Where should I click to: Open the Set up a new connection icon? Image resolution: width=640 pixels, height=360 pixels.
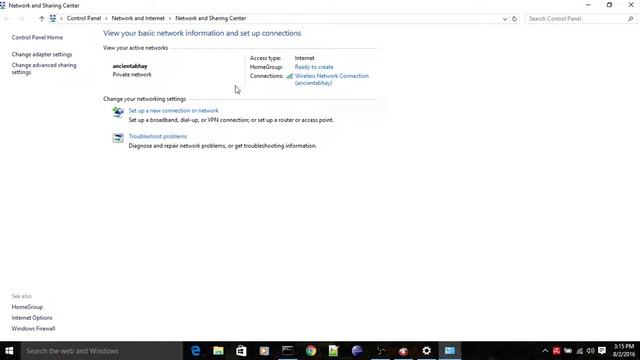click(118, 112)
